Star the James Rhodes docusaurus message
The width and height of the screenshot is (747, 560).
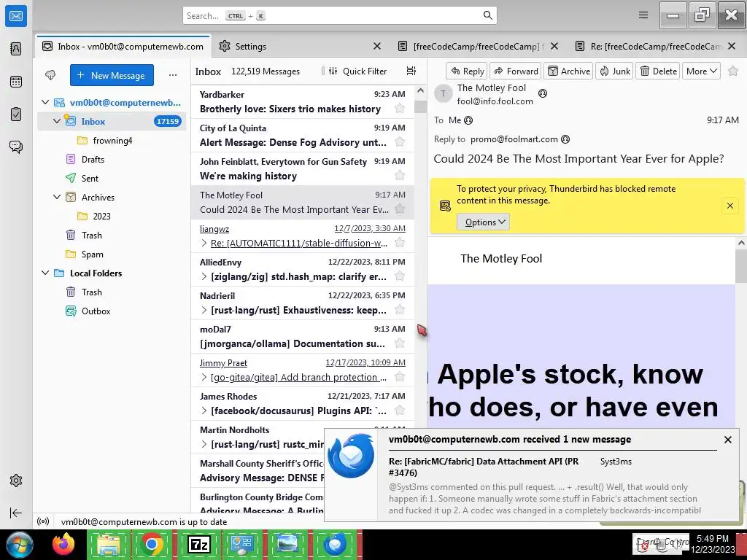coord(400,411)
